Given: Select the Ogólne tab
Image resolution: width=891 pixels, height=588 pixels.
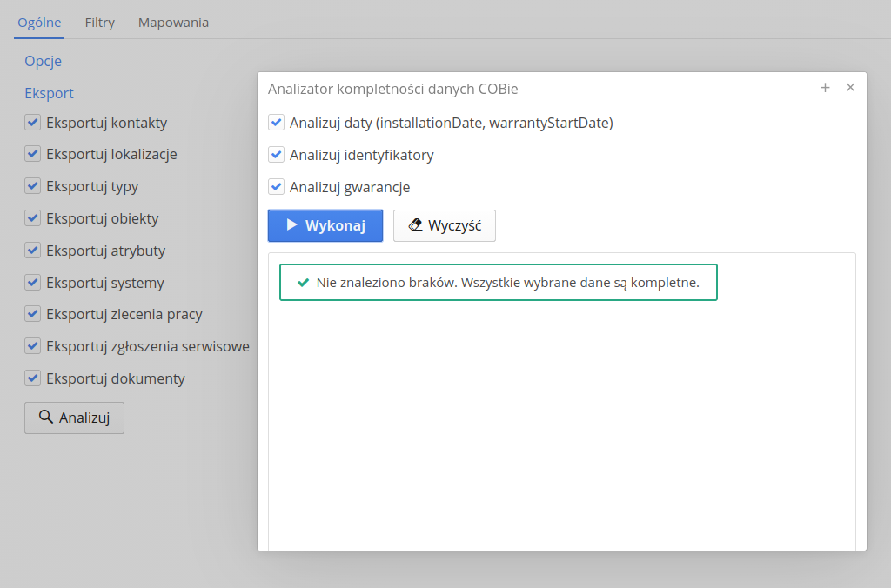Looking at the screenshot, I should tap(39, 23).
